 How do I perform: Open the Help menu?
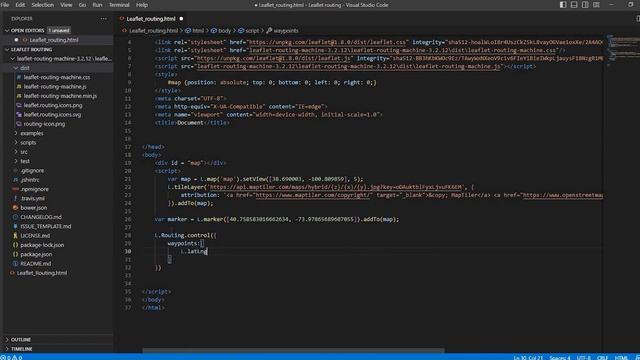pos(142,5)
